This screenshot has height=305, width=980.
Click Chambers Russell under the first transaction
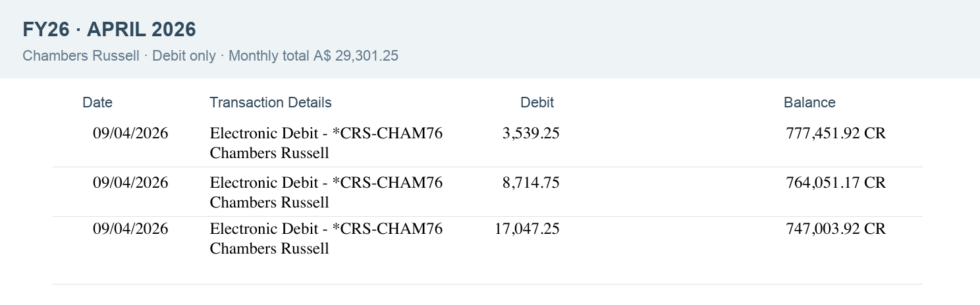coord(269,153)
